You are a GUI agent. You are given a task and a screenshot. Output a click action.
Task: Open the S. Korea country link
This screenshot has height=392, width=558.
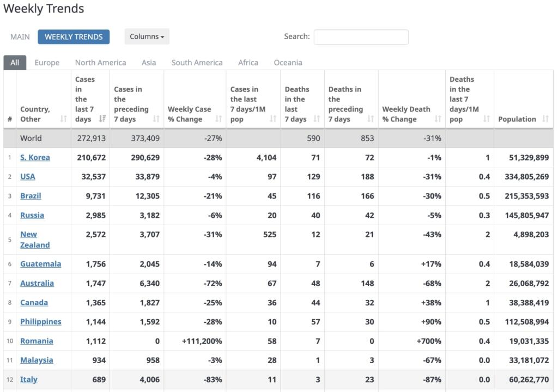[x=35, y=158]
